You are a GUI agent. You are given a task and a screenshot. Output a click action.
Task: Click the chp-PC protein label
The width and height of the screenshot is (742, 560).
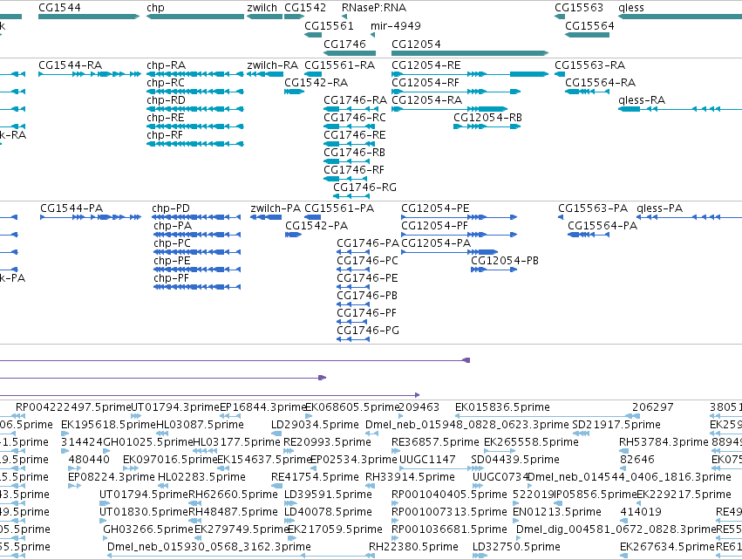point(173,243)
